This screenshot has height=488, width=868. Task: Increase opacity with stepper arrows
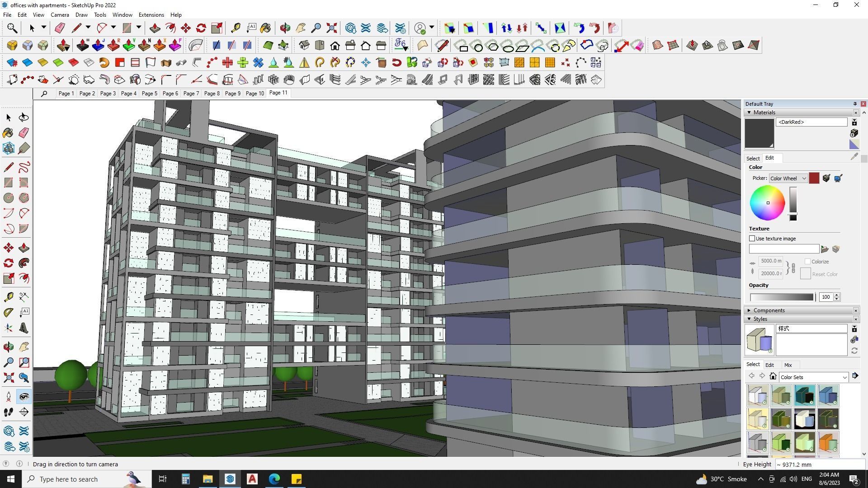(836, 295)
